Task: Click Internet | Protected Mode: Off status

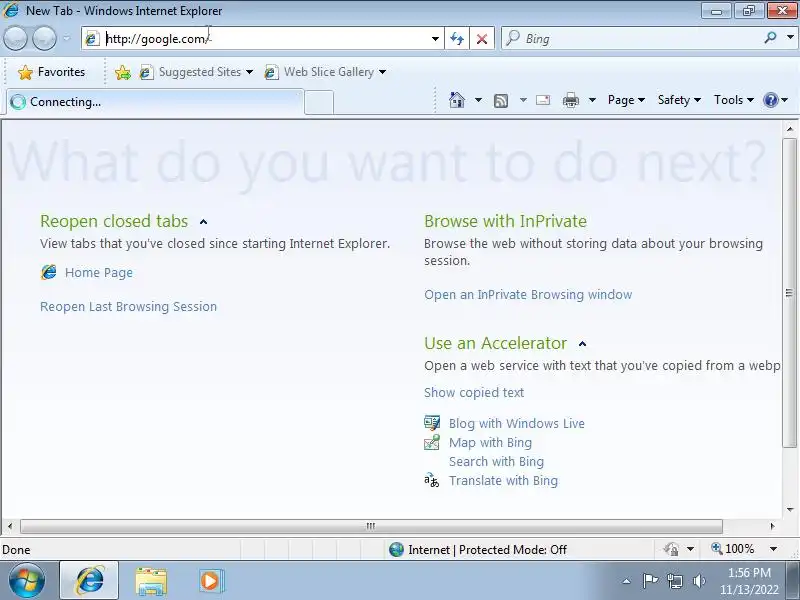Action: (487, 549)
